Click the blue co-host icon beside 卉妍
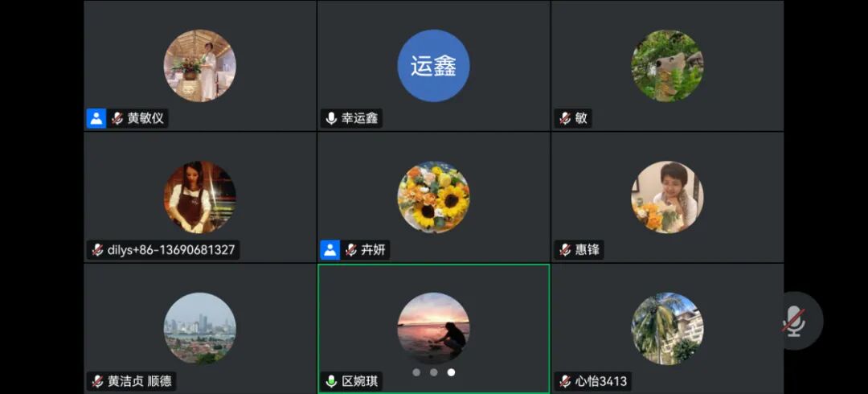The width and height of the screenshot is (868, 394). (330, 250)
